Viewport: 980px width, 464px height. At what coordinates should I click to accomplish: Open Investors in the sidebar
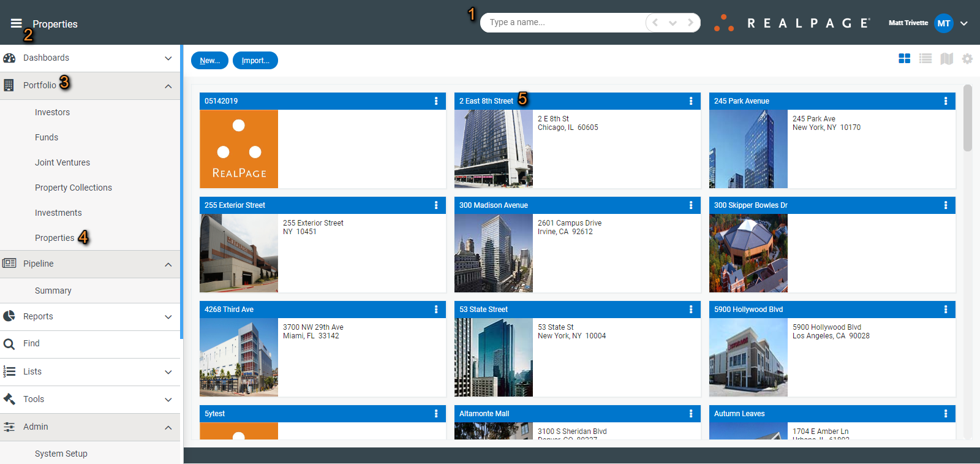(x=52, y=112)
